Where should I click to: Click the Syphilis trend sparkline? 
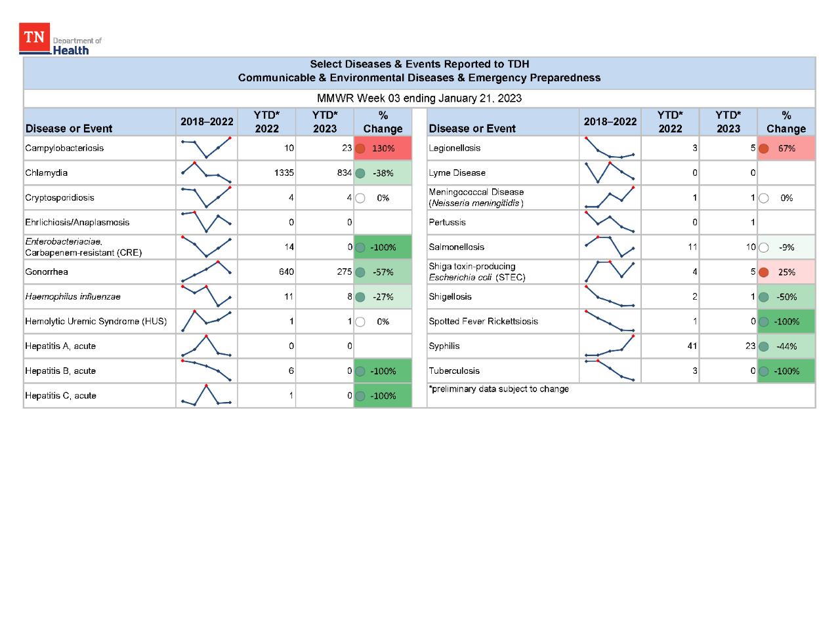tap(610, 346)
